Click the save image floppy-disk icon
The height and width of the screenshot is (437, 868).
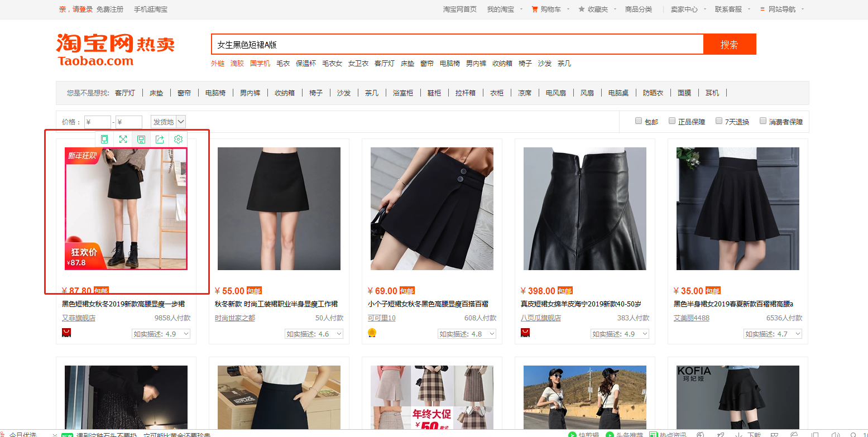pyautogui.click(x=141, y=139)
